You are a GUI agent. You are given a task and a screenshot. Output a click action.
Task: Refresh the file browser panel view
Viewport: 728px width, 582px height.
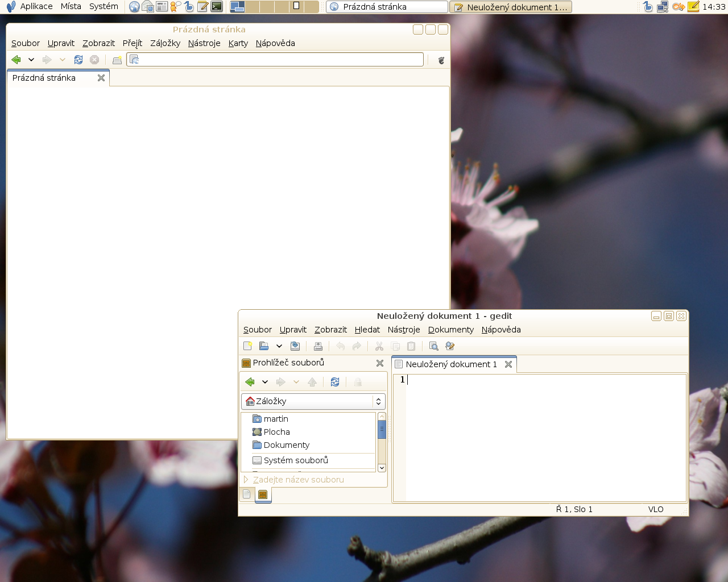[335, 382]
